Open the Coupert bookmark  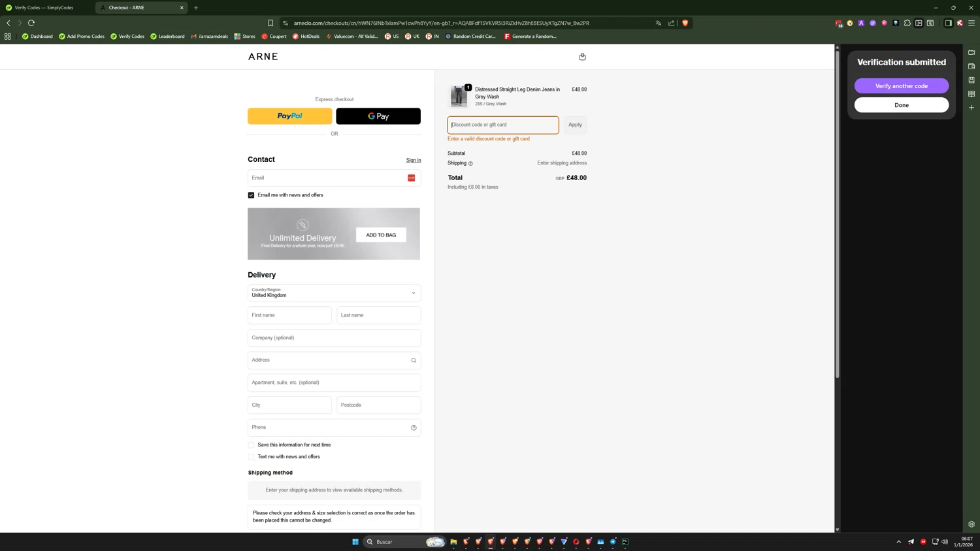point(274,37)
